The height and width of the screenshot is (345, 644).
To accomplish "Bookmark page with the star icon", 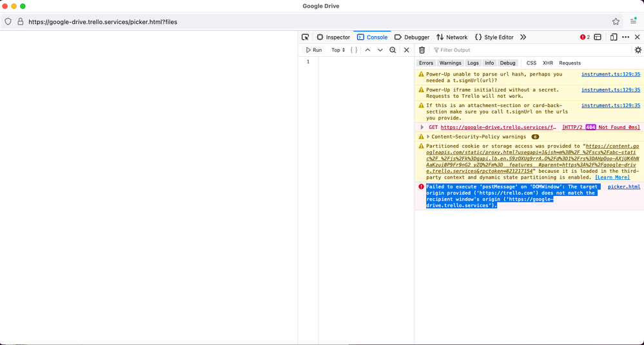I will click(616, 22).
